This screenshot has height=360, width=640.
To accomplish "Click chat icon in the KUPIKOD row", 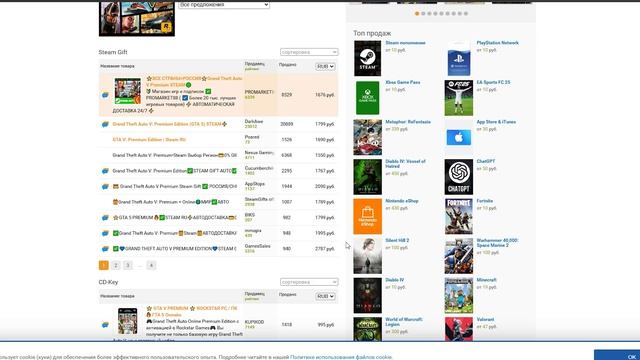I will pos(105,325).
